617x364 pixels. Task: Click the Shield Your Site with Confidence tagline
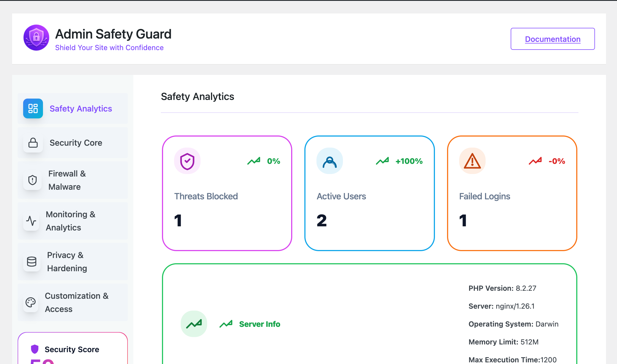click(x=109, y=48)
